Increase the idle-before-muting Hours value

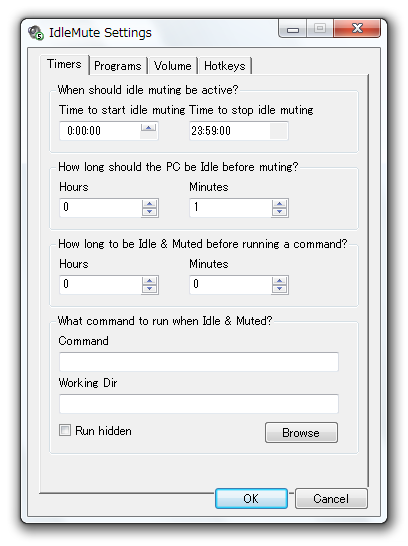[150, 204]
